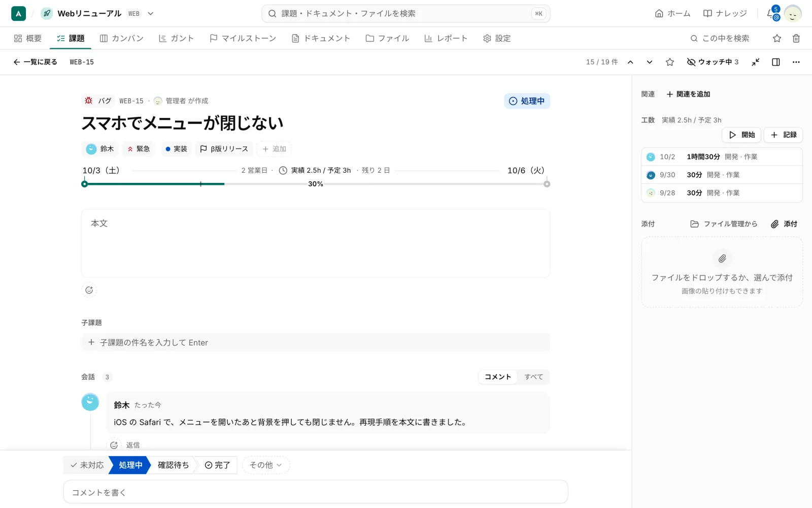Click the rocket project icon

[47, 14]
